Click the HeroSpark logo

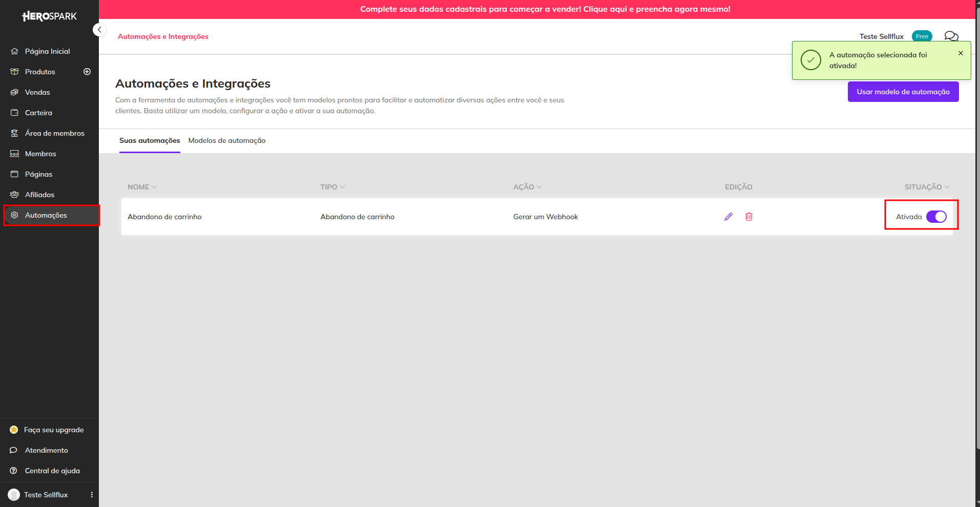click(49, 16)
